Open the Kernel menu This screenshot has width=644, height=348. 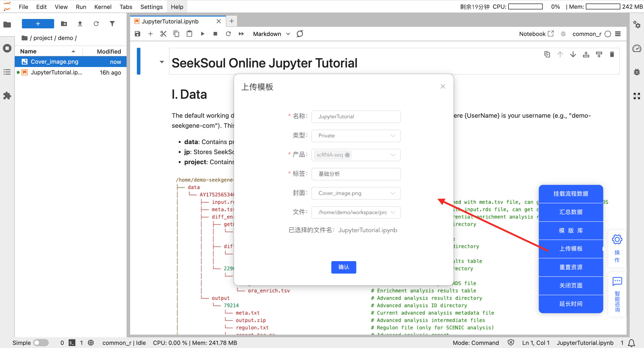coord(102,7)
